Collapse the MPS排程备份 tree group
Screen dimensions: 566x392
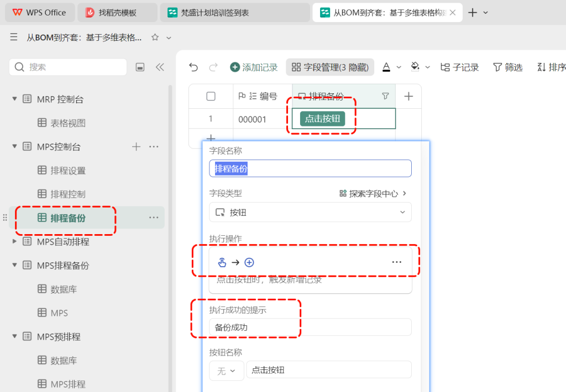(14, 265)
